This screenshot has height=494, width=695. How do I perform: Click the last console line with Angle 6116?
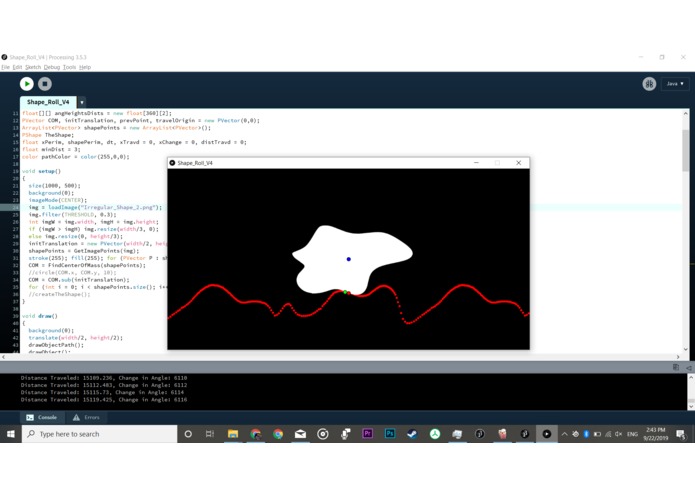104,400
